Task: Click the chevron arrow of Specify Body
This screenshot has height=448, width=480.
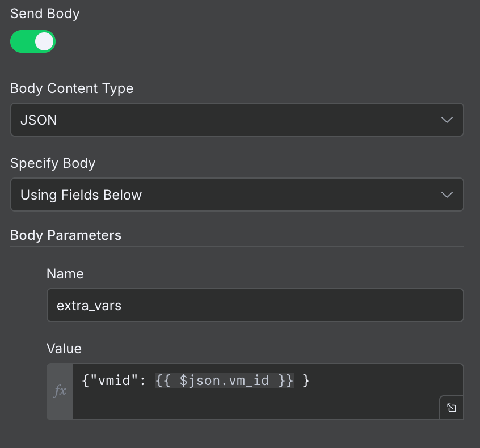Action: pyautogui.click(x=447, y=195)
